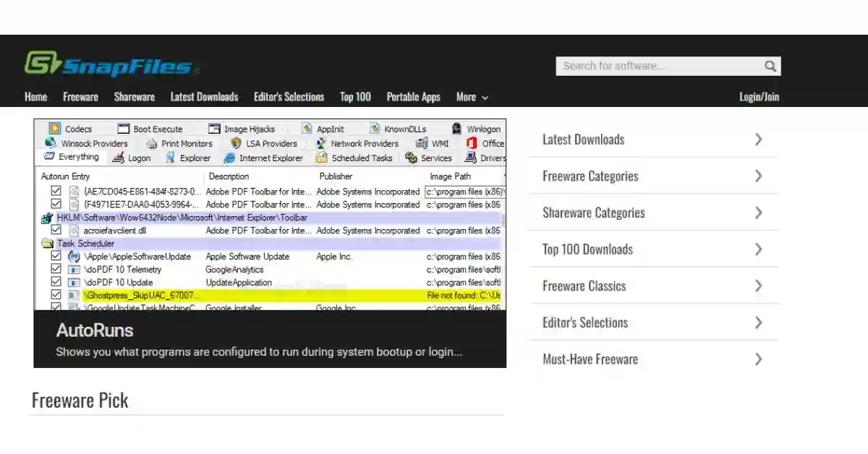
Task: Click GoogleAnalytics description cell
Action: coord(235,270)
